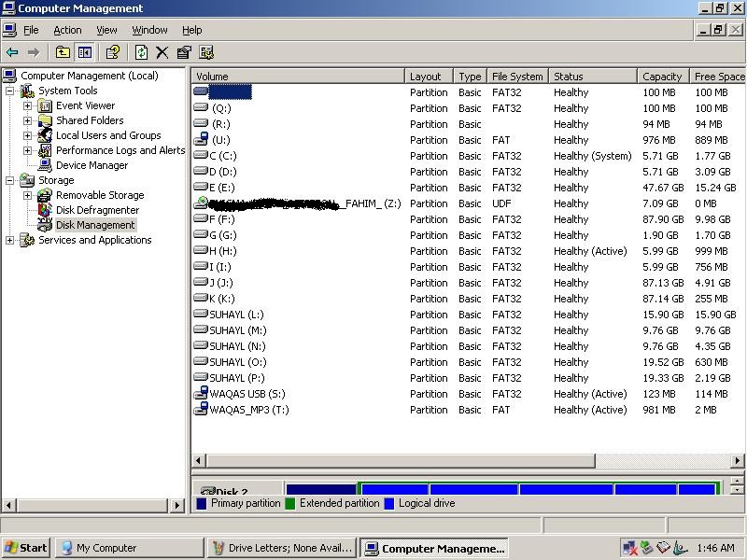Click the network icon in system tray
The height and width of the screenshot is (560, 747).
pyautogui.click(x=630, y=548)
